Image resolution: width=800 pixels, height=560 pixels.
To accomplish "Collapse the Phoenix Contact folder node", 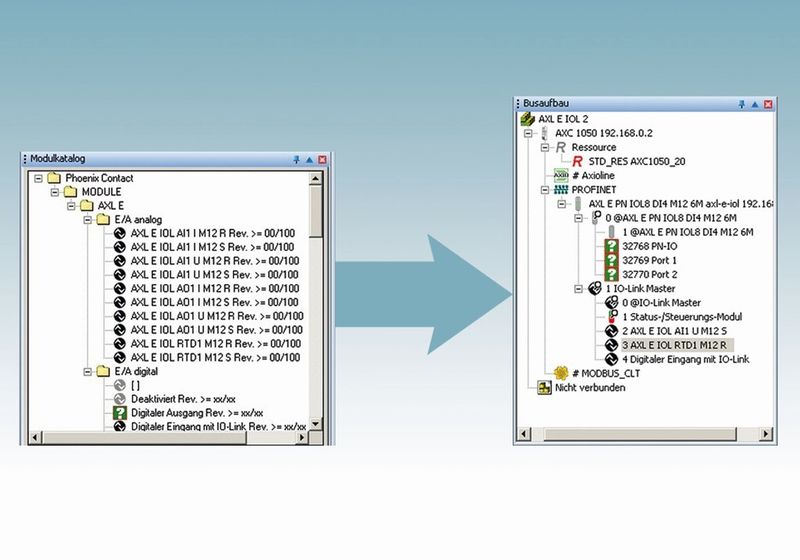I will click(x=38, y=179).
